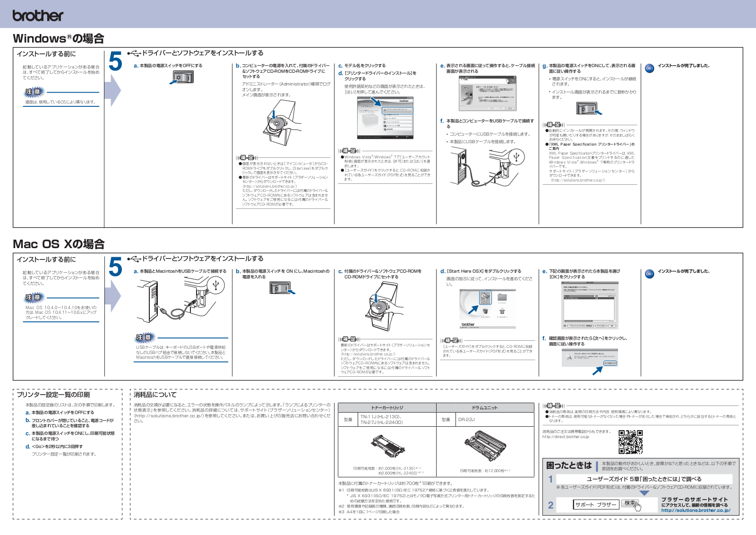Click the power switch picture in Mac step b

282,287
